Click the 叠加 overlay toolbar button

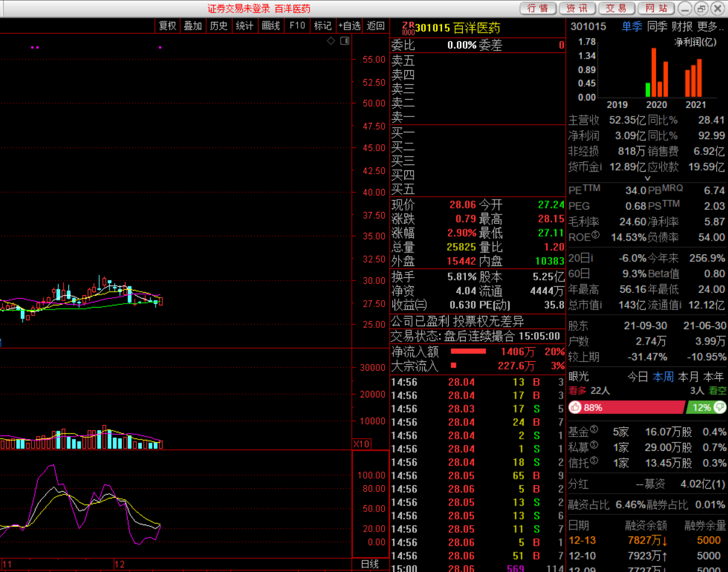tap(193, 26)
